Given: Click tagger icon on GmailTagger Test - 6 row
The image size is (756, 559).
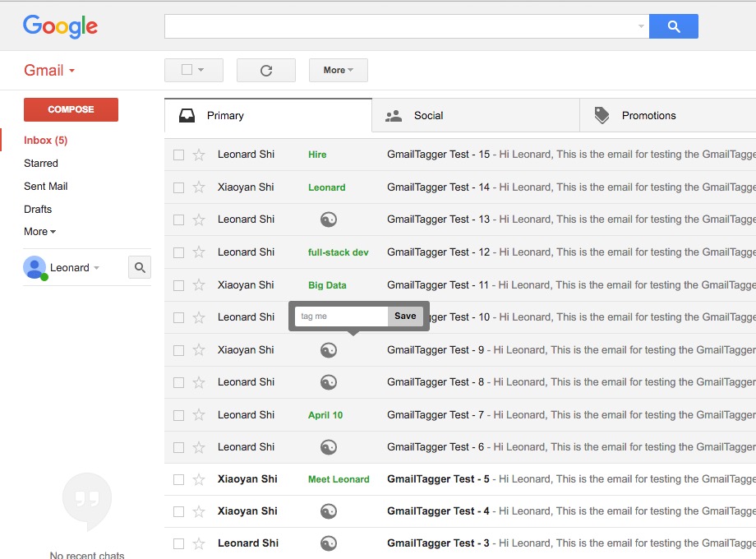Looking at the screenshot, I should [329, 447].
